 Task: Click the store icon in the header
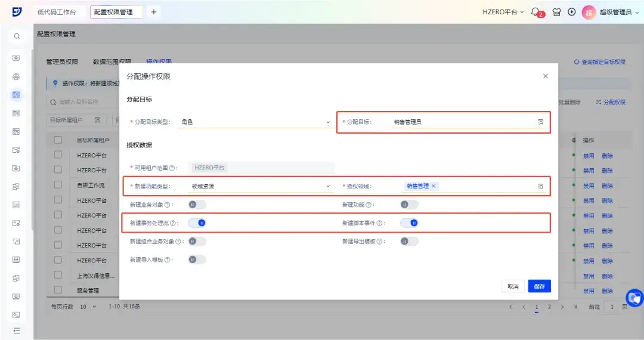coord(556,12)
